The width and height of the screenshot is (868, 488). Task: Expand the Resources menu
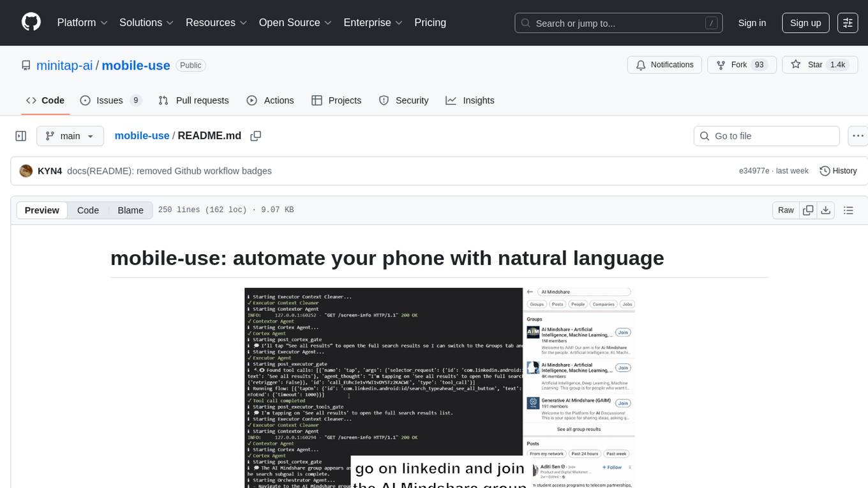[216, 22]
